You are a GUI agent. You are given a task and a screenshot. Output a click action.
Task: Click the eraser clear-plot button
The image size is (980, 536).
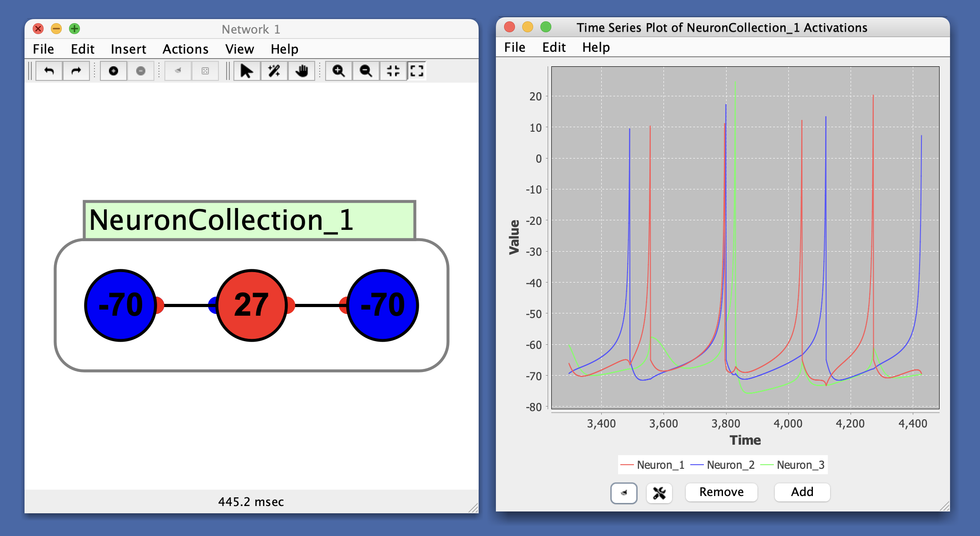point(624,493)
